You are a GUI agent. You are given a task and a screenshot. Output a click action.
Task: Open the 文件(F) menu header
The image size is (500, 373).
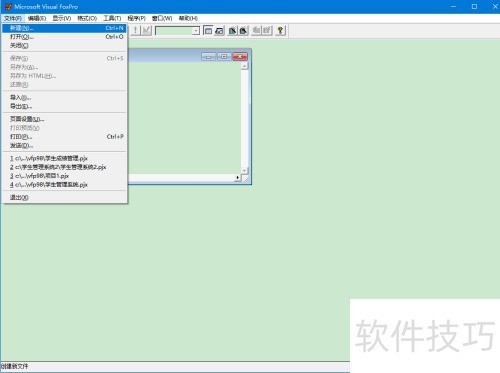pos(13,18)
